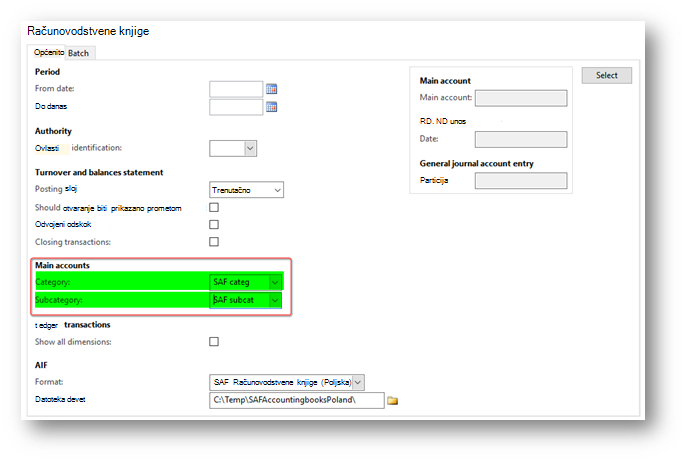This screenshot has width=687, height=462.
Task: Click the Računovodstvene knjige title
Action: (88, 31)
